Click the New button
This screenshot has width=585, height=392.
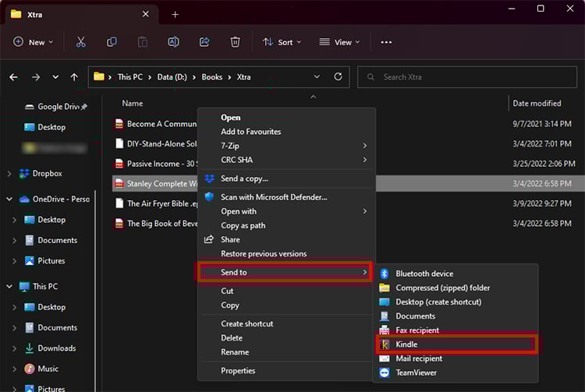click(x=34, y=42)
